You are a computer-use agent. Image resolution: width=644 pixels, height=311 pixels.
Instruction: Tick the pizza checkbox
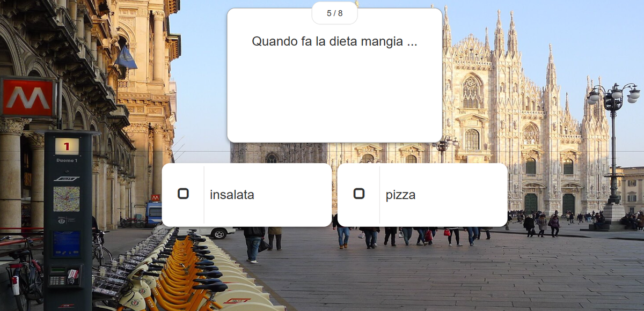(x=359, y=194)
